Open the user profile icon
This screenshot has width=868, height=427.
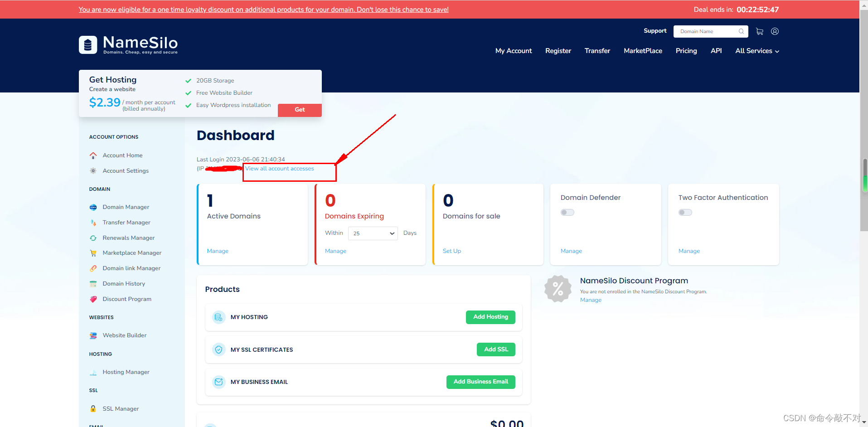pyautogui.click(x=775, y=31)
